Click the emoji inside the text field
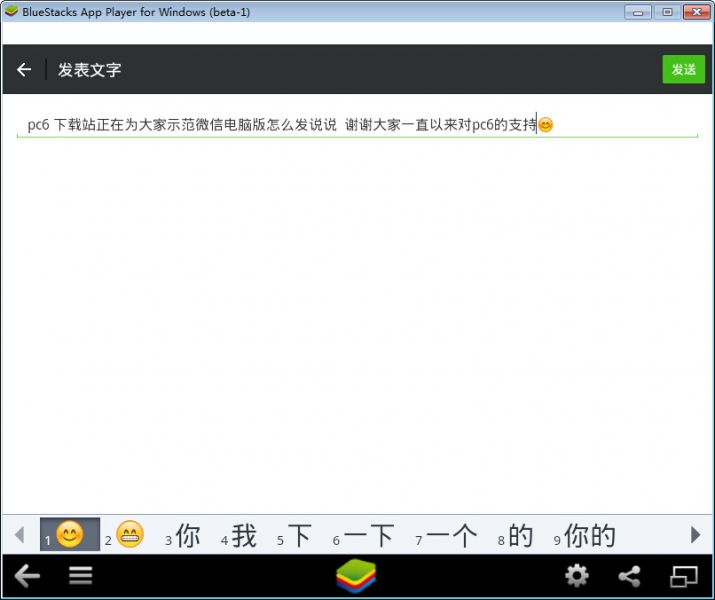This screenshot has height=600, width=715. tap(545, 124)
